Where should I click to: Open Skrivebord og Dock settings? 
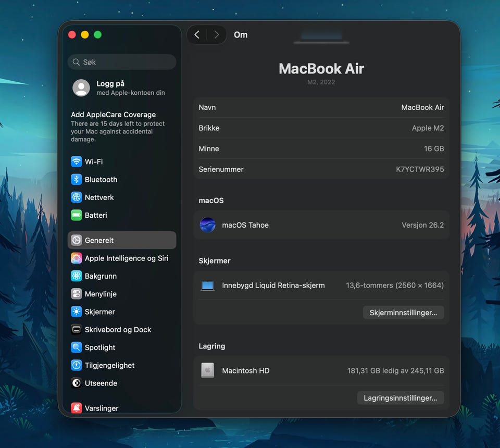[x=122, y=329]
